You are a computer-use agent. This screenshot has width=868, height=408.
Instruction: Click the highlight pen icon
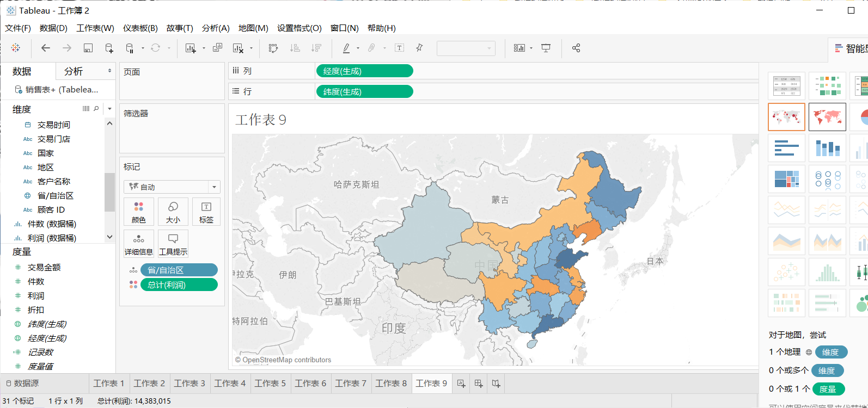pyautogui.click(x=346, y=48)
